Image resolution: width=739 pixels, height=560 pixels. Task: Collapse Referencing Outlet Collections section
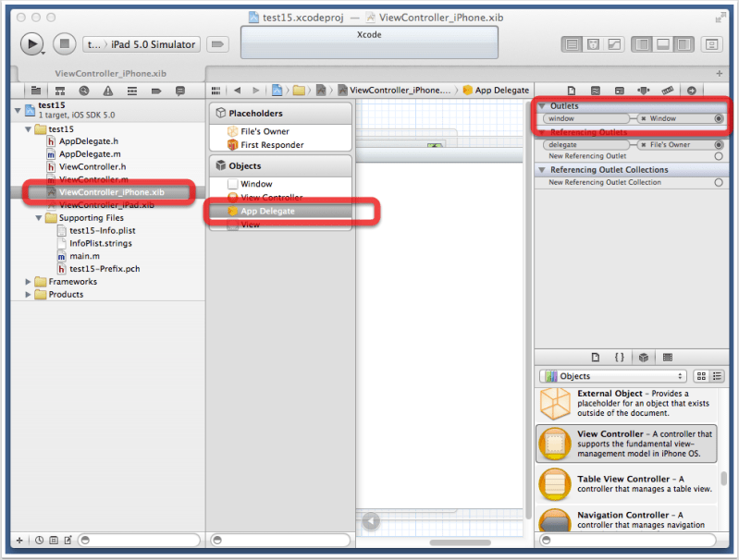[542, 169]
